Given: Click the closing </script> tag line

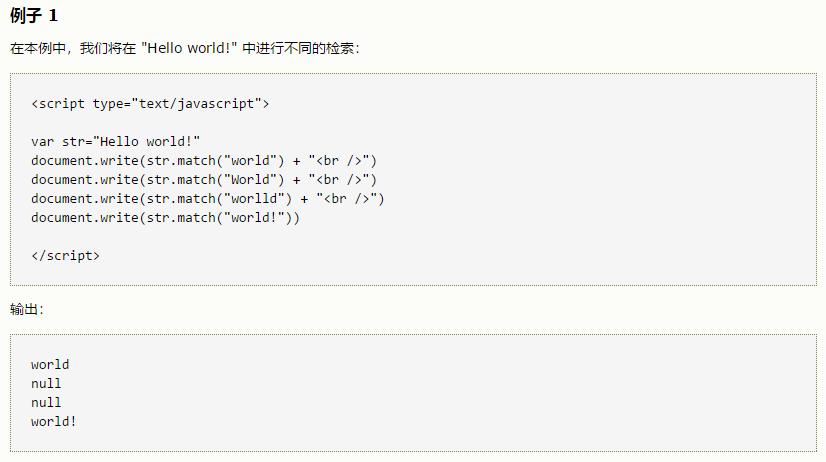Looking at the screenshot, I should 65,255.
